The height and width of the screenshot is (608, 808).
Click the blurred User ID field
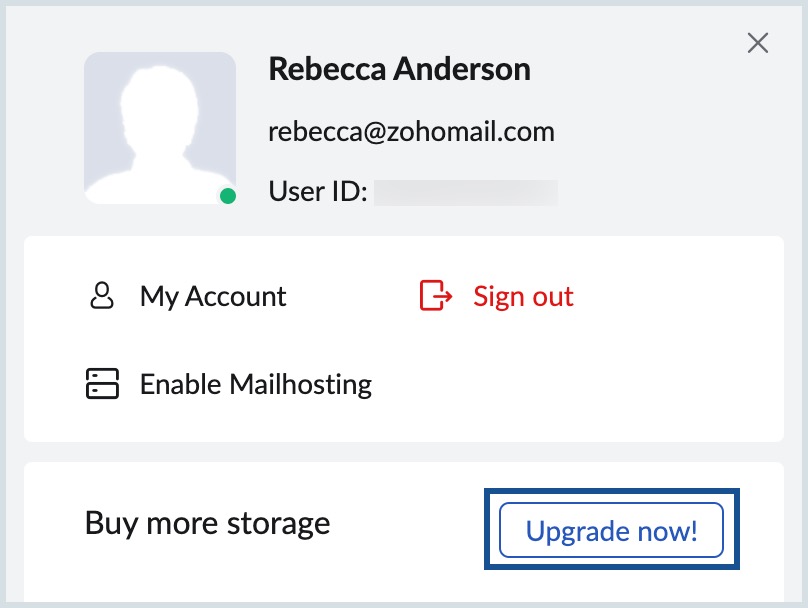click(465, 191)
